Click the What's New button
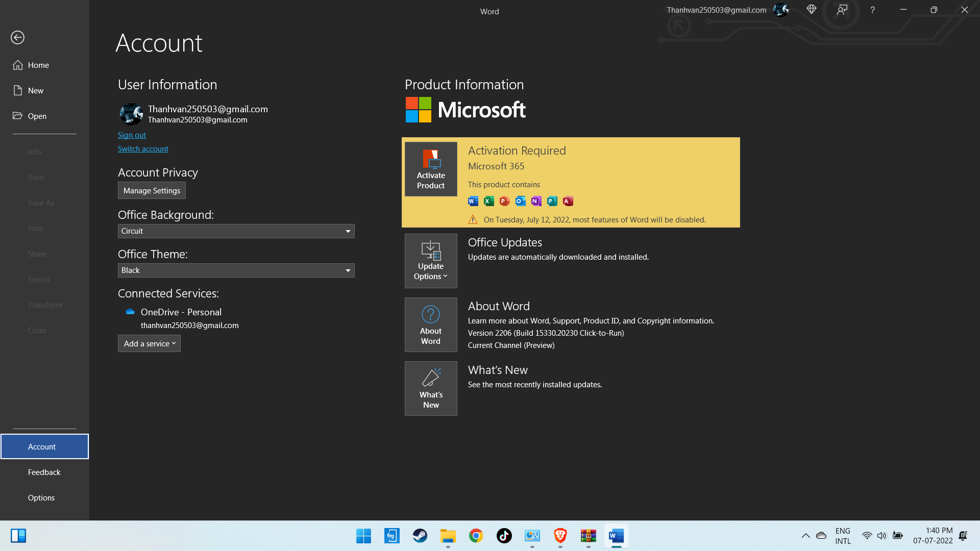Image resolution: width=980 pixels, height=551 pixels. [x=431, y=388]
